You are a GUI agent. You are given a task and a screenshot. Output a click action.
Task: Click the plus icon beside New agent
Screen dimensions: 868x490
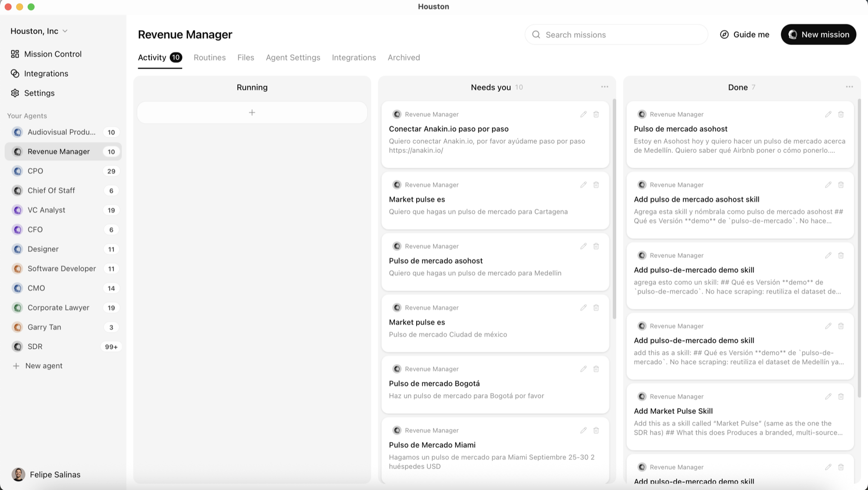(16, 366)
